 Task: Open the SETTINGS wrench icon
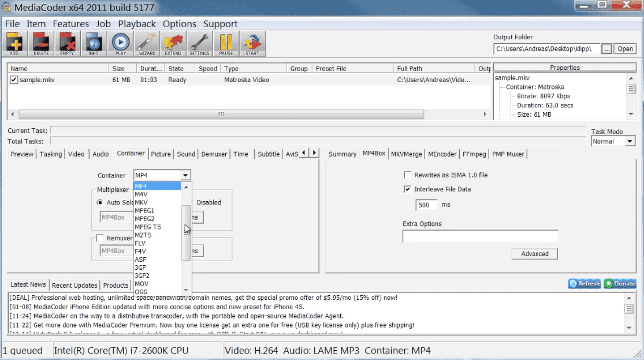coord(200,43)
